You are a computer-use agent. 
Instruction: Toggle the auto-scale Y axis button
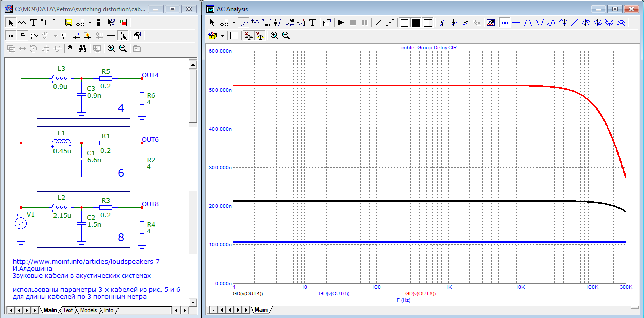(x=260, y=36)
